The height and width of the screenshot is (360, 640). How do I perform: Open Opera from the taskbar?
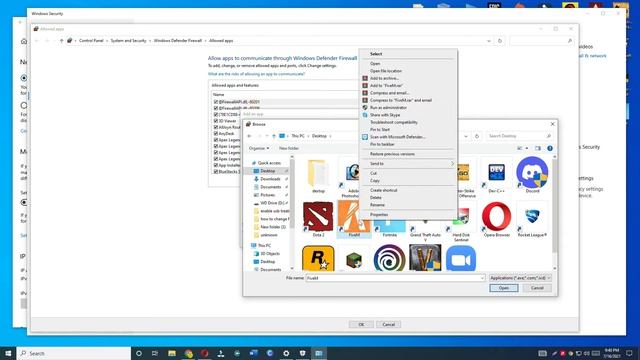(x=204, y=353)
